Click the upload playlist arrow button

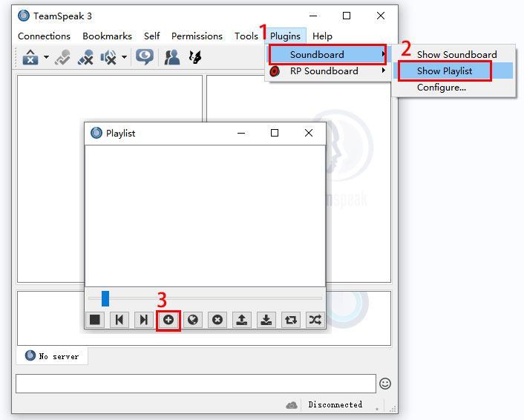(242, 320)
